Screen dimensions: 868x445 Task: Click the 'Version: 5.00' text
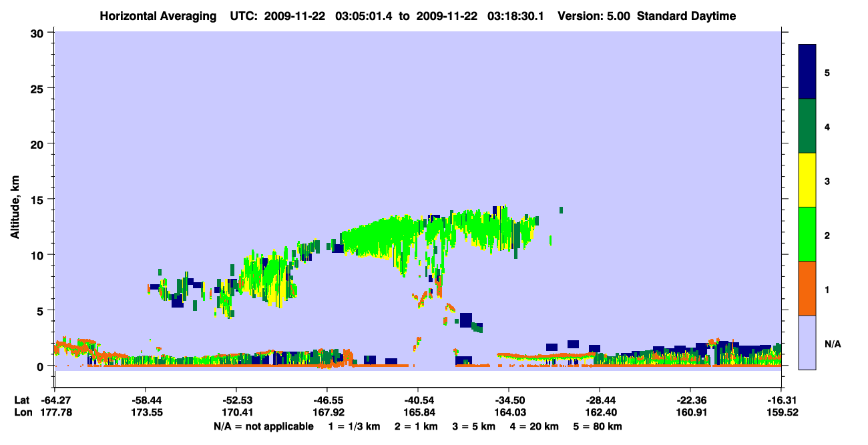[594, 16]
